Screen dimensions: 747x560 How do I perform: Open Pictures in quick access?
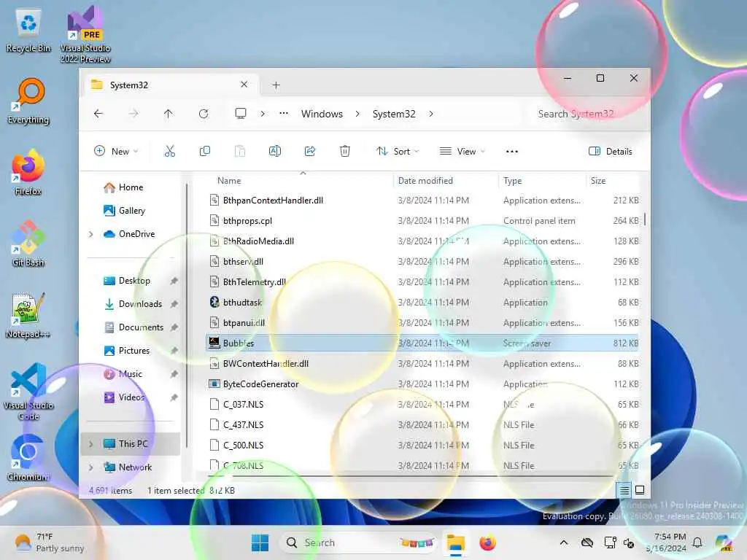click(x=127, y=351)
